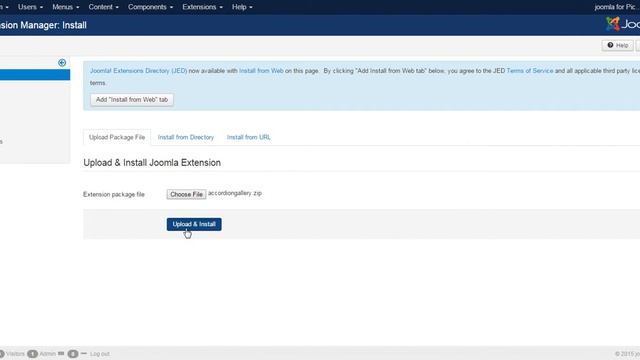Open the Content menu
The image size is (640, 360).
[x=103, y=7]
